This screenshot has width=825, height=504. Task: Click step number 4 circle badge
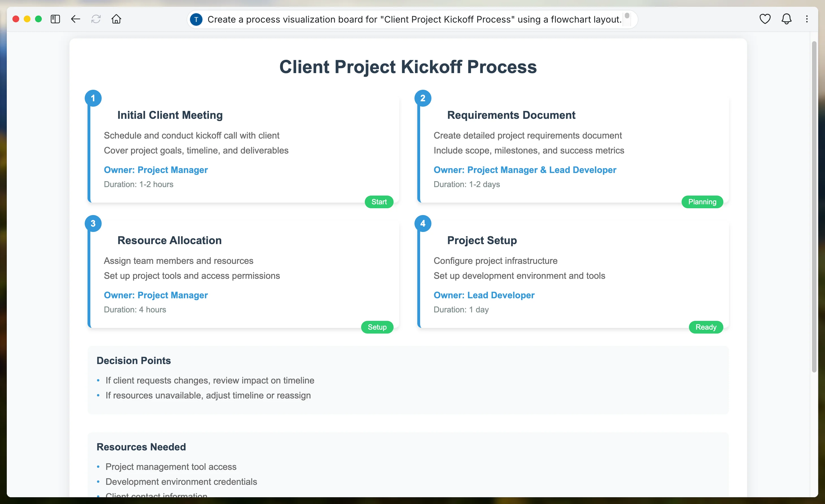click(423, 223)
